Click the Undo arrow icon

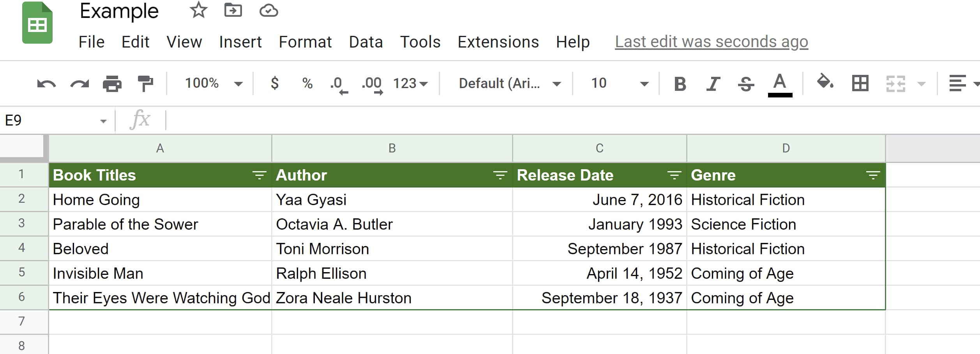(46, 83)
